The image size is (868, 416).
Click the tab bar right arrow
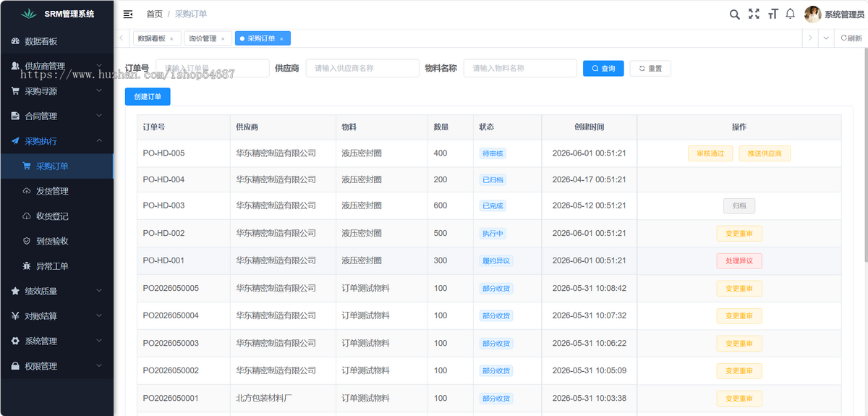tap(810, 38)
